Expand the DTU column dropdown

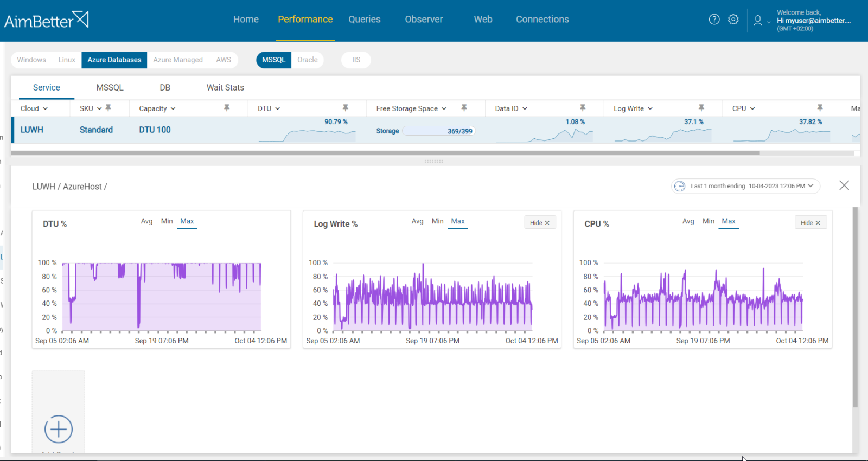coord(278,108)
